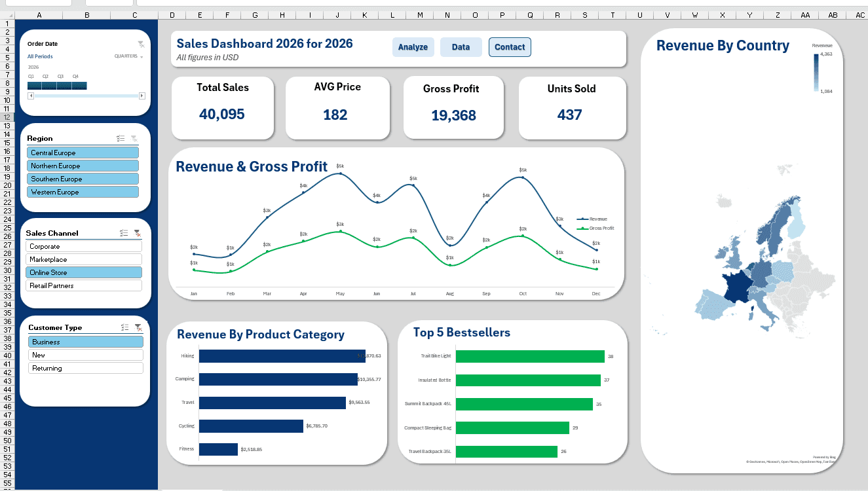The image size is (868, 491).
Task: Click the Units Sold value 437
Action: 570,115
